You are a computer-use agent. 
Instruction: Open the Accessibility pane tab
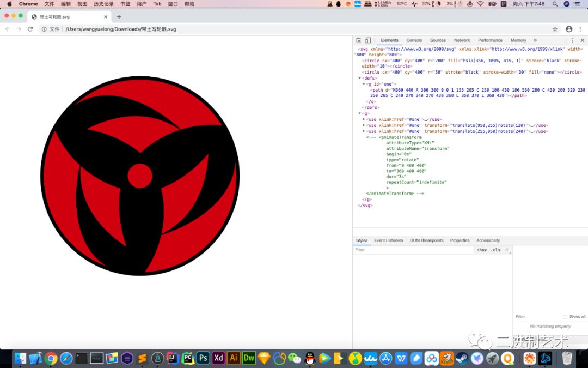tap(488, 240)
